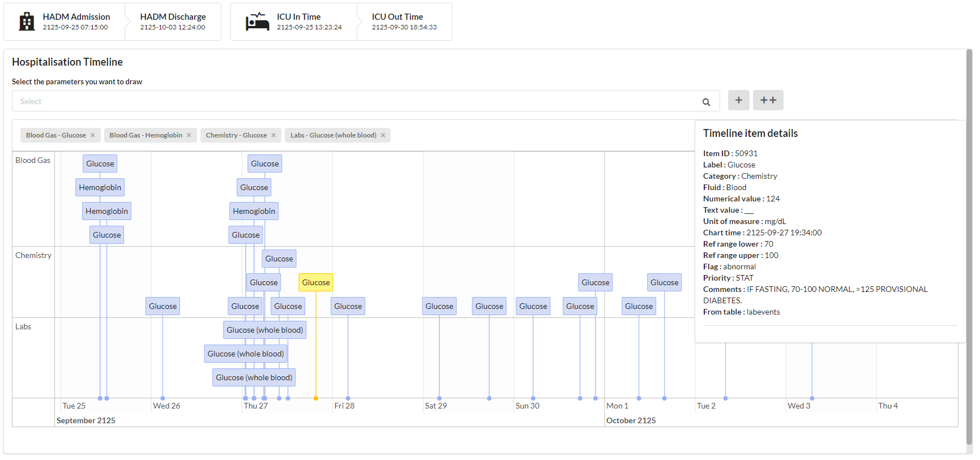The image size is (980, 460).
Task: Click the Item ID 50931 detail line
Action: (x=730, y=153)
